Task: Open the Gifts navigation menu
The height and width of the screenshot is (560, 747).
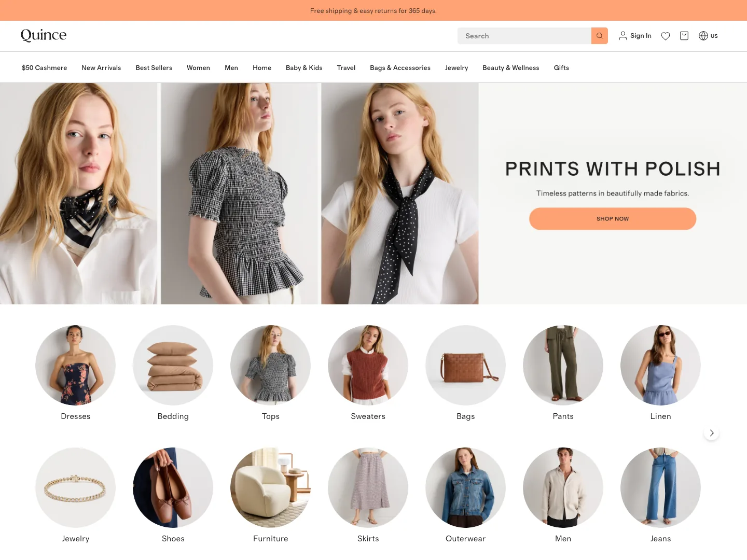Action: (561, 68)
